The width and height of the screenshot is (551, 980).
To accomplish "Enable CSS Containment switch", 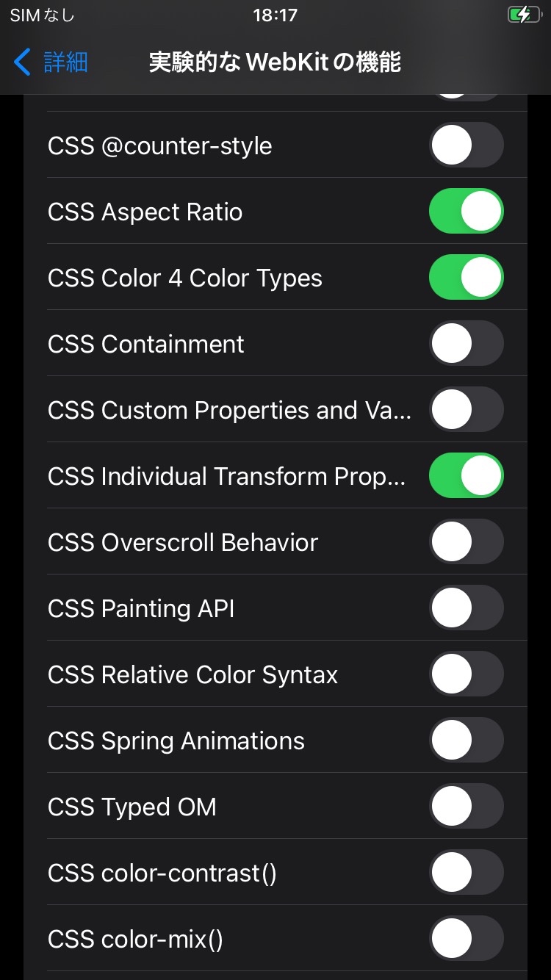I will 466,344.
